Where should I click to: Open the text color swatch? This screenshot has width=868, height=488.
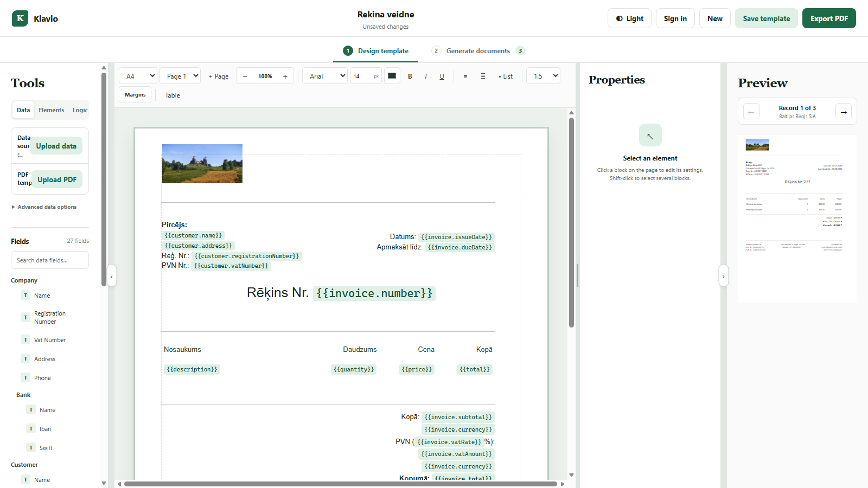pos(392,76)
